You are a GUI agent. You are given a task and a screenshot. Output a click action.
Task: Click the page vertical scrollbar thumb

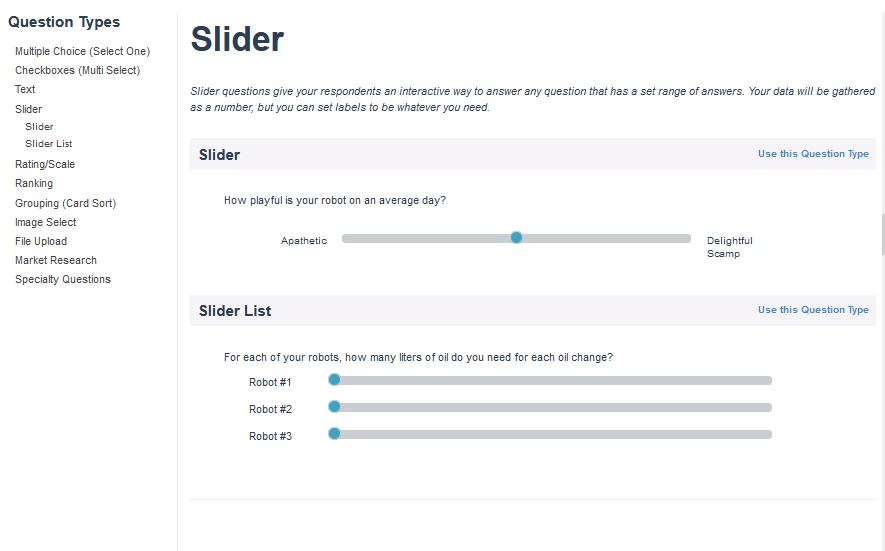click(882, 234)
